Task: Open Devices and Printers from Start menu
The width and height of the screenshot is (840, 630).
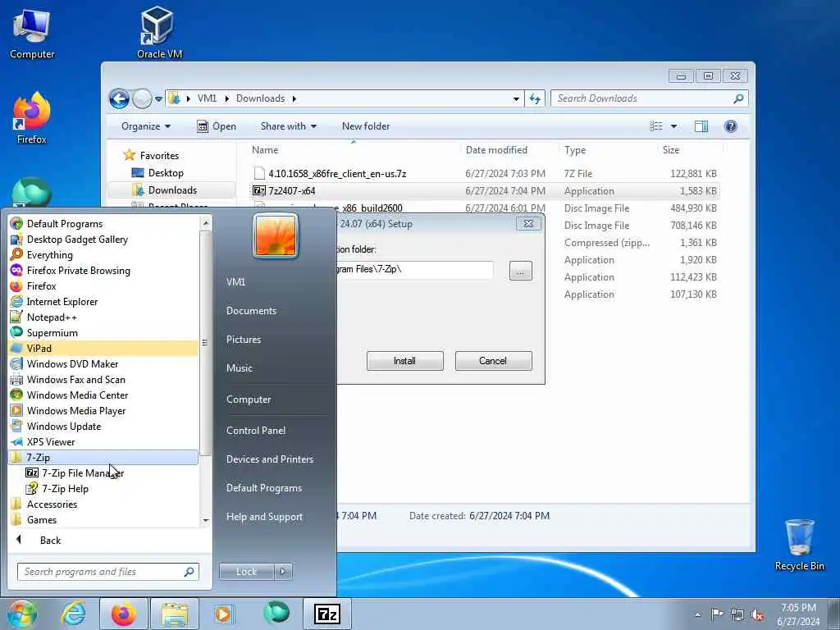Action: 269,459
